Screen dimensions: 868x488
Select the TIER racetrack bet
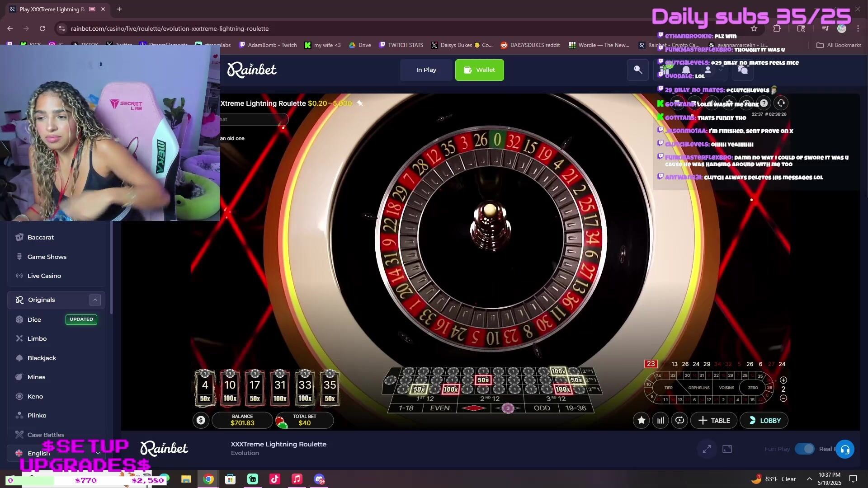click(x=668, y=388)
